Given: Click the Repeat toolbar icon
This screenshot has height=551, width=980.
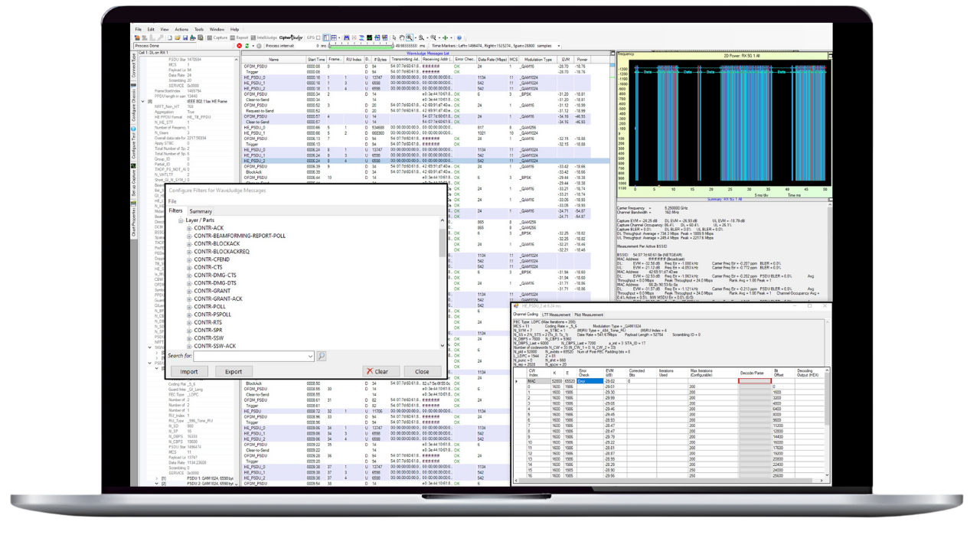Looking at the screenshot, I should [x=234, y=37].
